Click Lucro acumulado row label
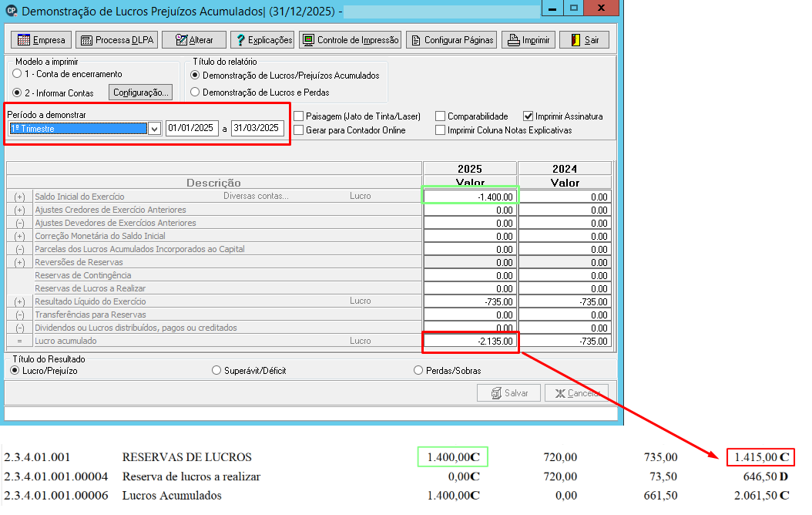This screenshot has width=812, height=515. click(x=65, y=341)
